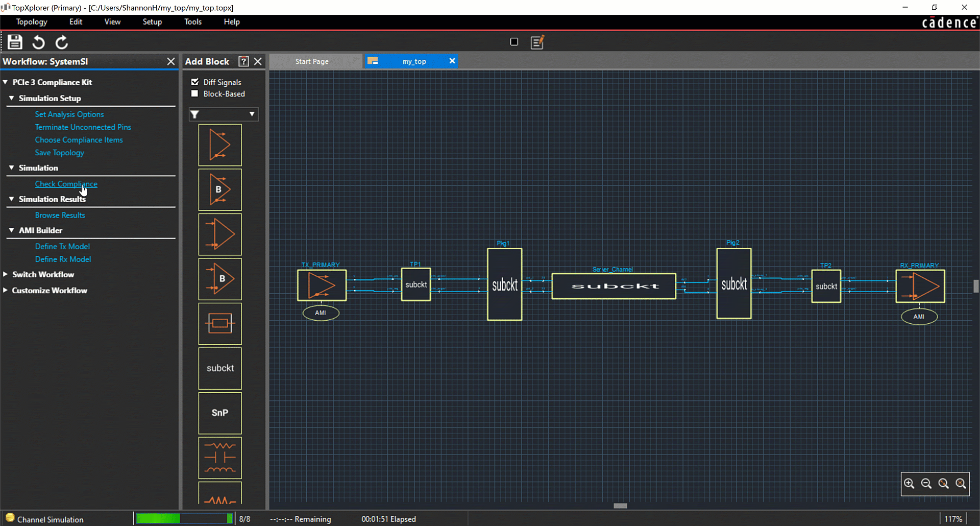This screenshot has height=526, width=980.
Task: Click the Browse Results link
Action: coord(60,215)
